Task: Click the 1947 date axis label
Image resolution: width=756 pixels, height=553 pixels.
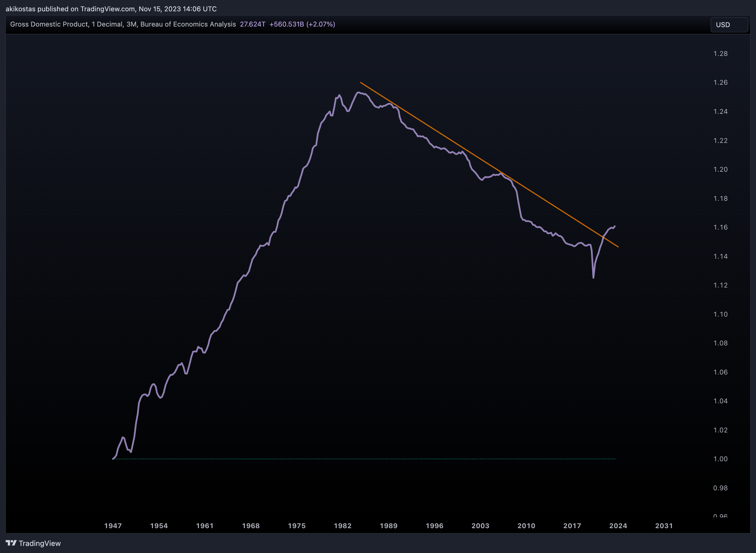Action: 113,526
